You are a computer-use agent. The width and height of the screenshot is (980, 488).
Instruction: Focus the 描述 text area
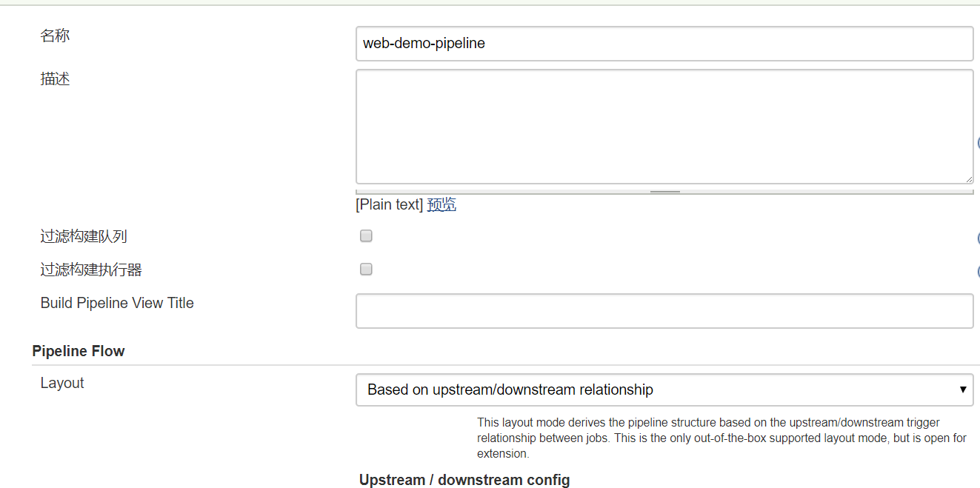tap(664, 126)
